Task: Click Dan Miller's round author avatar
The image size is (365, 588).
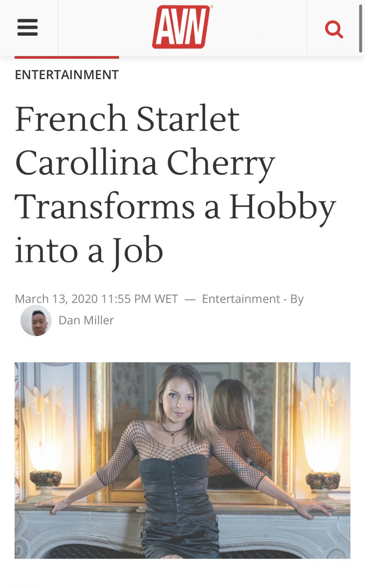Action: pos(36,321)
